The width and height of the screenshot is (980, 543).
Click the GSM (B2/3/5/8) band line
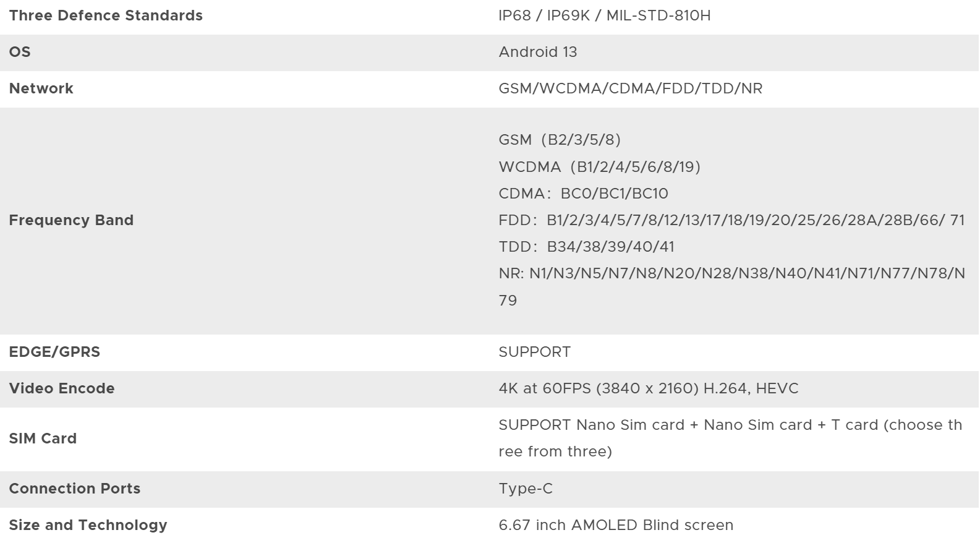pyautogui.click(x=559, y=140)
